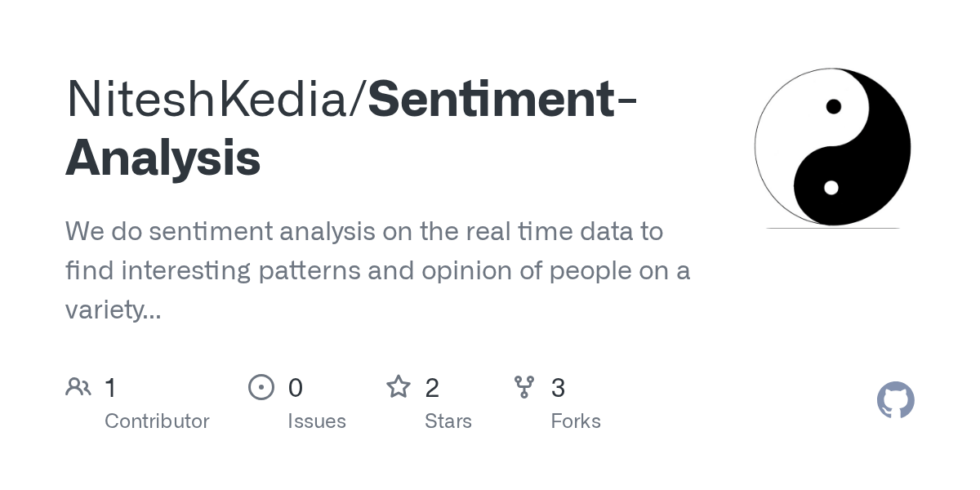Click the Issues label
The height and width of the screenshot is (490, 980).
[317, 421]
